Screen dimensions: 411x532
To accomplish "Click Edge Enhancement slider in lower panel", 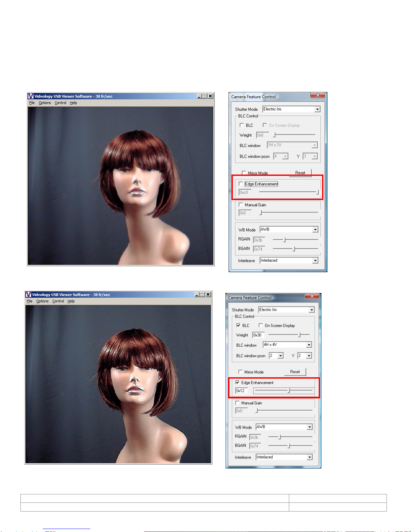I will click(284, 390).
